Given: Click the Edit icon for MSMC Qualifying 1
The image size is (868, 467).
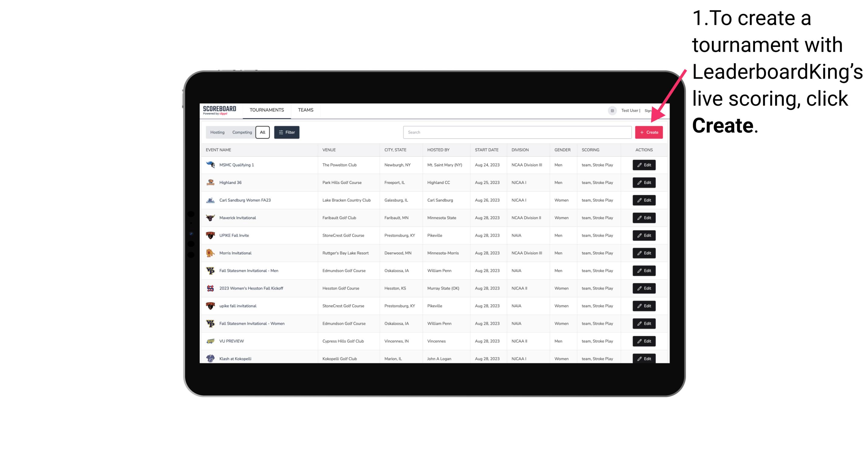Looking at the screenshot, I should coord(644,165).
